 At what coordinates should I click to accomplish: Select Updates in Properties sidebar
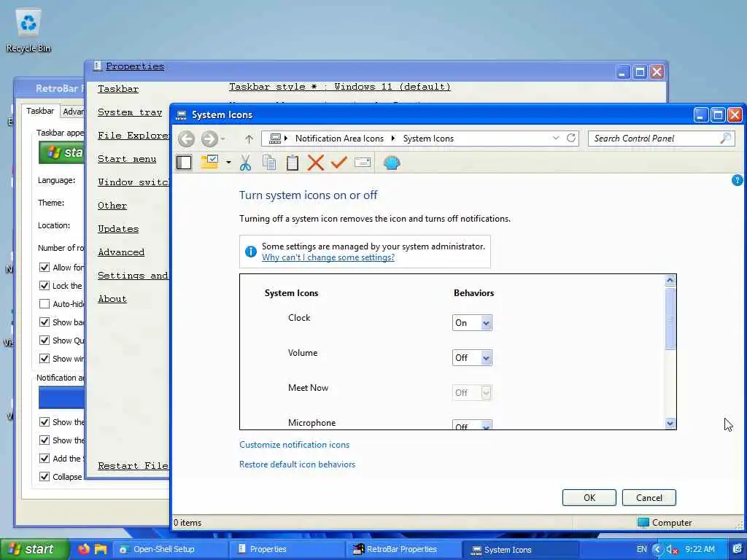coord(118,229)
